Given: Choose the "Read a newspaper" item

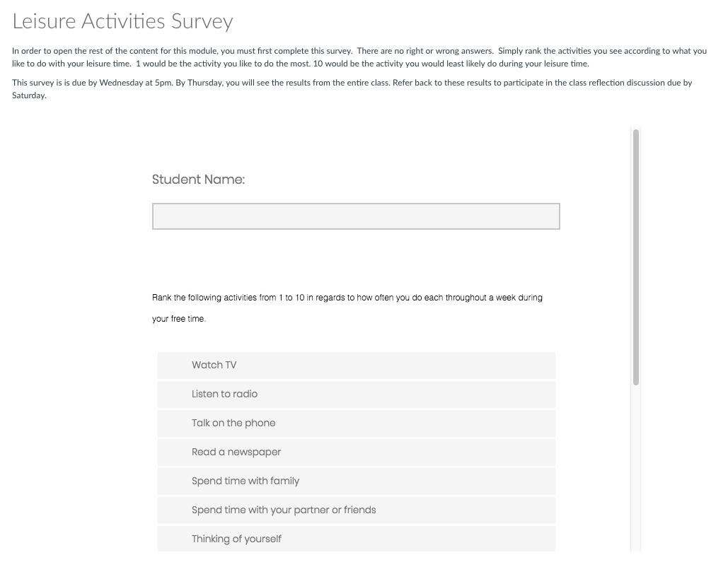Looking at the screenshot, I should pyautogui.click(x=356, y=452).
